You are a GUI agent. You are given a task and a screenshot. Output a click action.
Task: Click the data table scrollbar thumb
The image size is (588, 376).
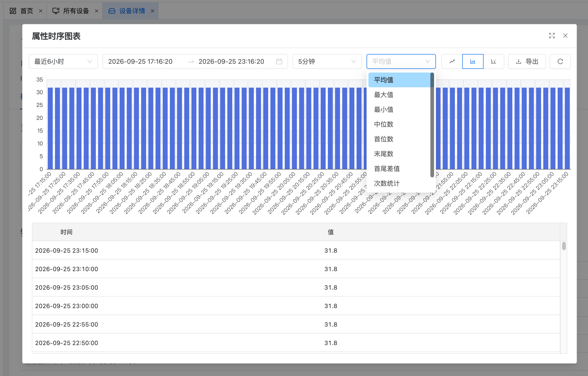pyautogui.click(x=564, y=246)
